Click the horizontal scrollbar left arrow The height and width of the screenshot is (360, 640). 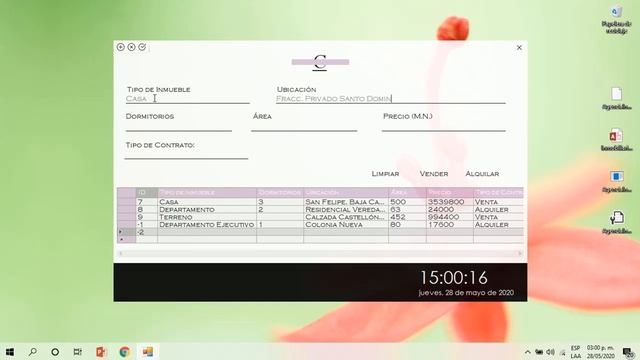click(x=120, y=253)
